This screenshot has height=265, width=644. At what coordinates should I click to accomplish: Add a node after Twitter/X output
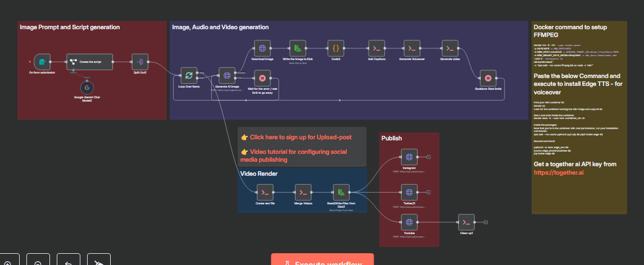pos(428,193)
